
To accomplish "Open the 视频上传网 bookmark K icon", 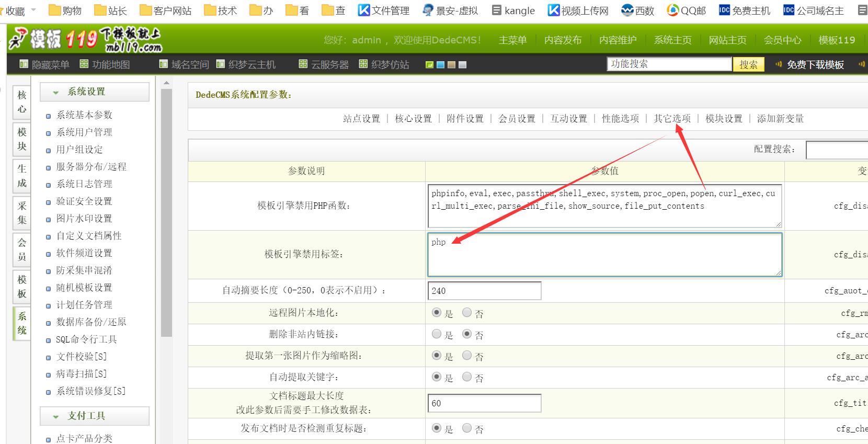I will (553, 10).
